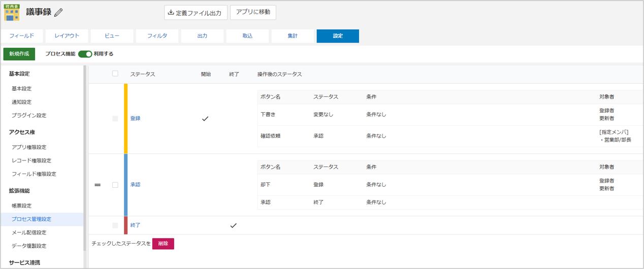Open アプリ権限設定 in the sidebar
644x269 pixels.
[x=29, y=147]
